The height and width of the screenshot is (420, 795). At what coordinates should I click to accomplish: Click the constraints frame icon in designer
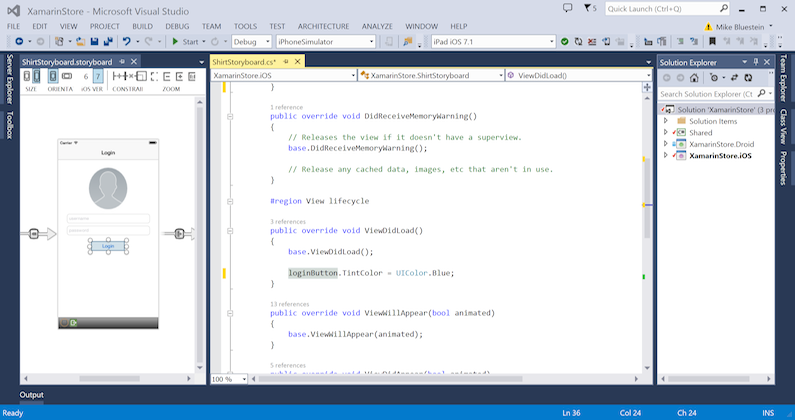click(x=141, y=76)
